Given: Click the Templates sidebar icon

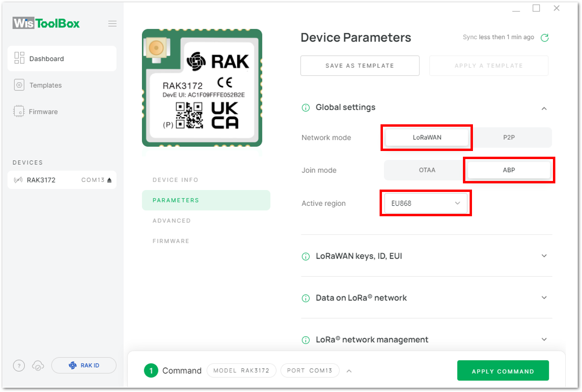Looking at the screenshot, I should click(x=20, y=85).
